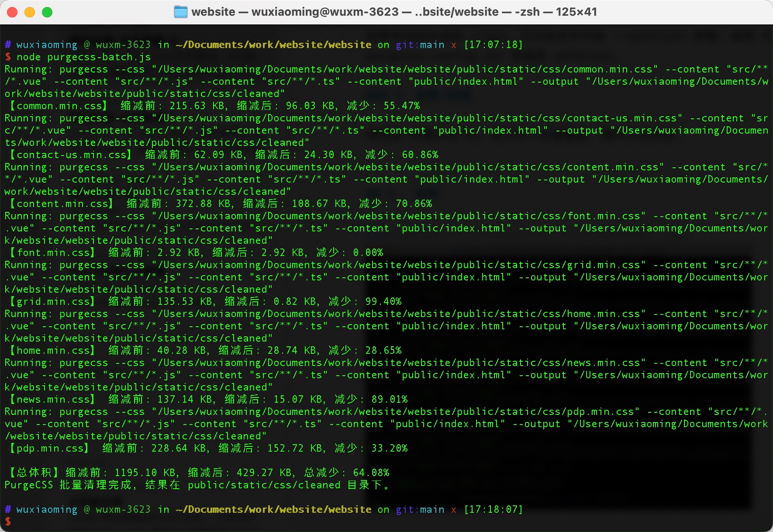Click the path ~/Documents/work/website/website in bottom prompt
The height and width of the screenshot is (532, 773).
pos(273,510)
